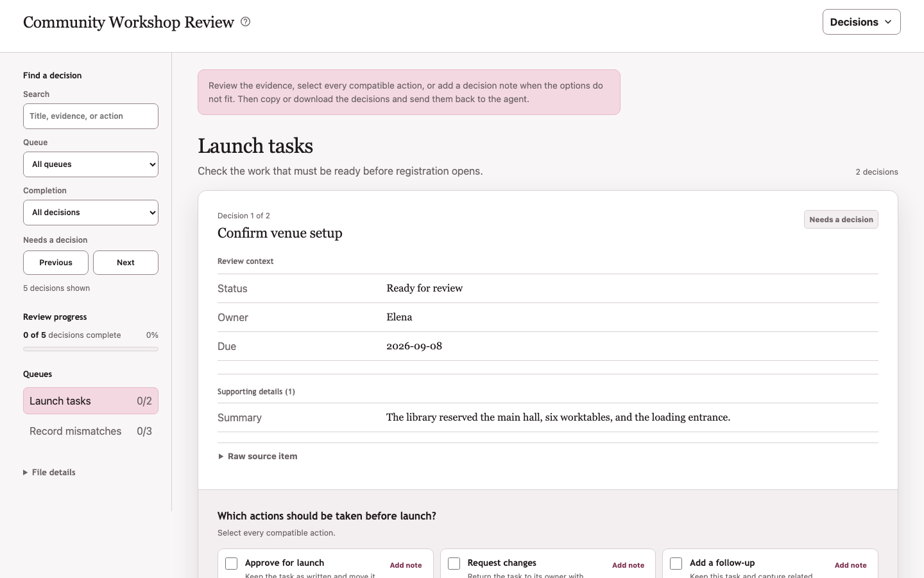Click the 0% progress percentage

click(152, 335)
